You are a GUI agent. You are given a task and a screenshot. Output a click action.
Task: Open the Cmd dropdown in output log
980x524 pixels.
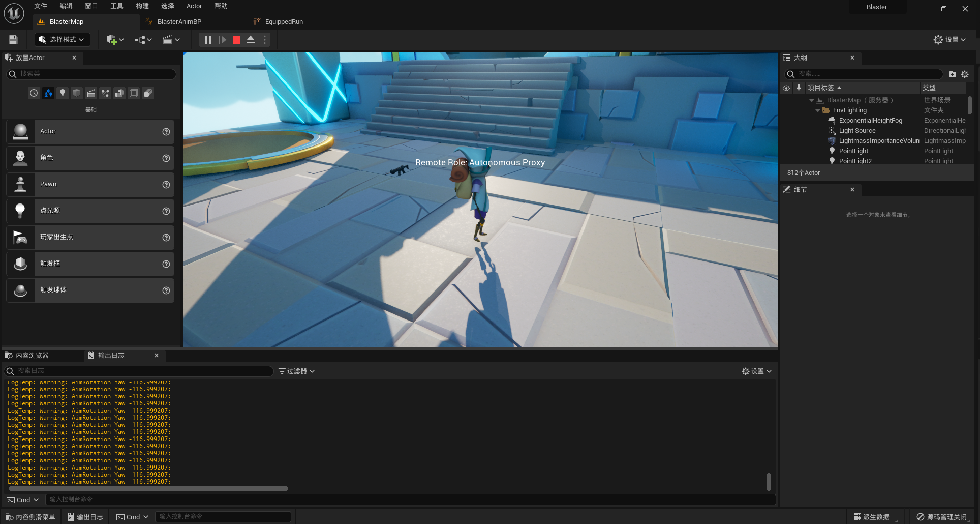point(23,500)
